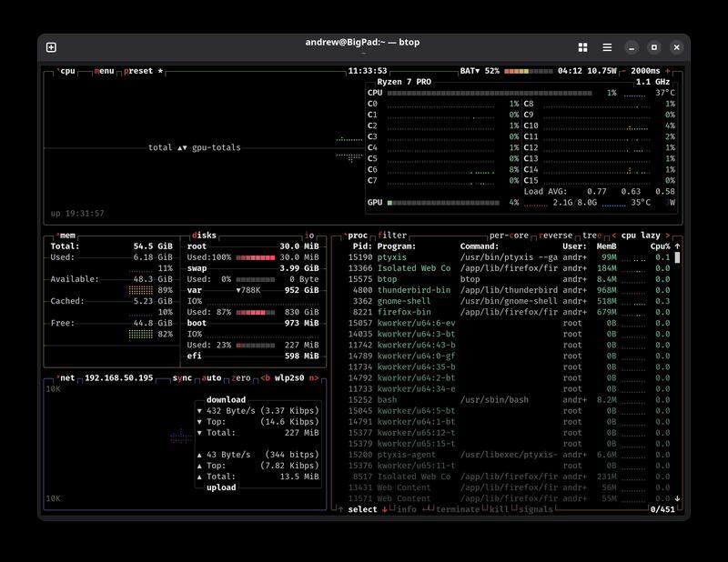Select previous sort column left arrow
Image resolution: width=728 pixels, height=562 pixels.
(613, 236)
